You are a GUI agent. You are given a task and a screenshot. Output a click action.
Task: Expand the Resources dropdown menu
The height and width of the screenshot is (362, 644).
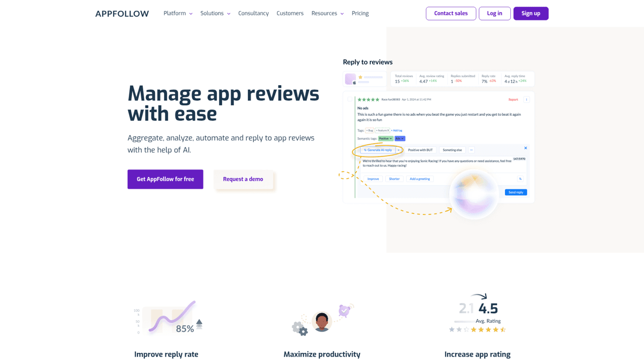click(x=327, y=13)
